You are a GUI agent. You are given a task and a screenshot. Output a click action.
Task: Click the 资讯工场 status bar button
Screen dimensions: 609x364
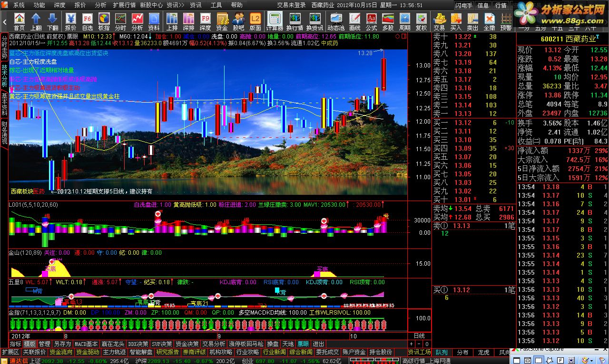click(x=419, y=352)
